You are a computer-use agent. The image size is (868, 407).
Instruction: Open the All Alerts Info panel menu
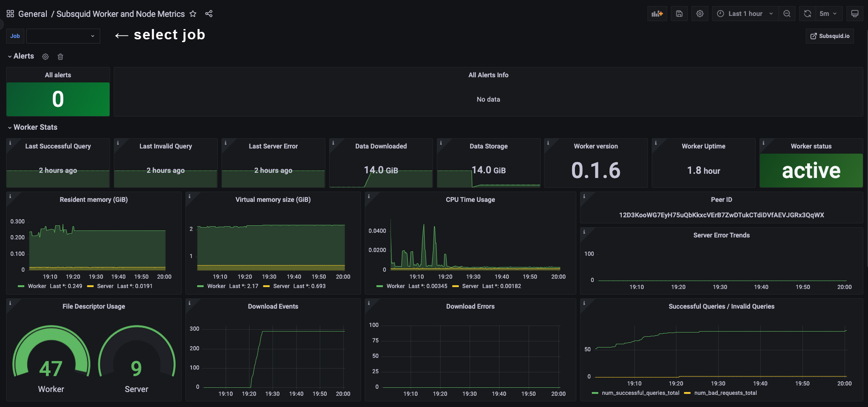coord(488,75)
